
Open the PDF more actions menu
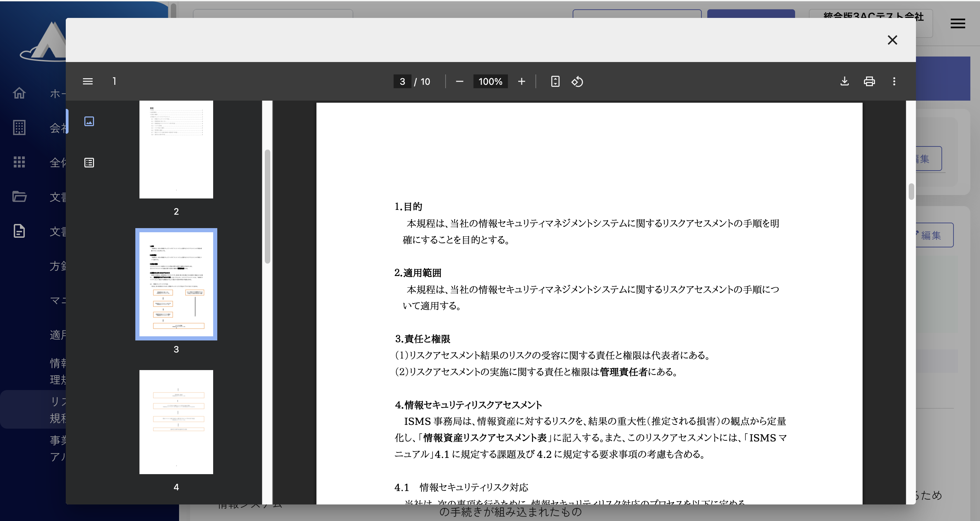[894, 81]
